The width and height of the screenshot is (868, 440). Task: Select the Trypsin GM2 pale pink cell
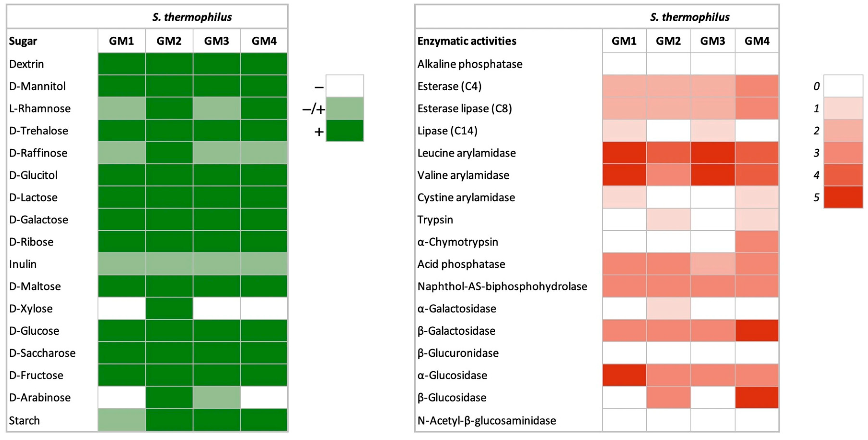coord(669,219)
